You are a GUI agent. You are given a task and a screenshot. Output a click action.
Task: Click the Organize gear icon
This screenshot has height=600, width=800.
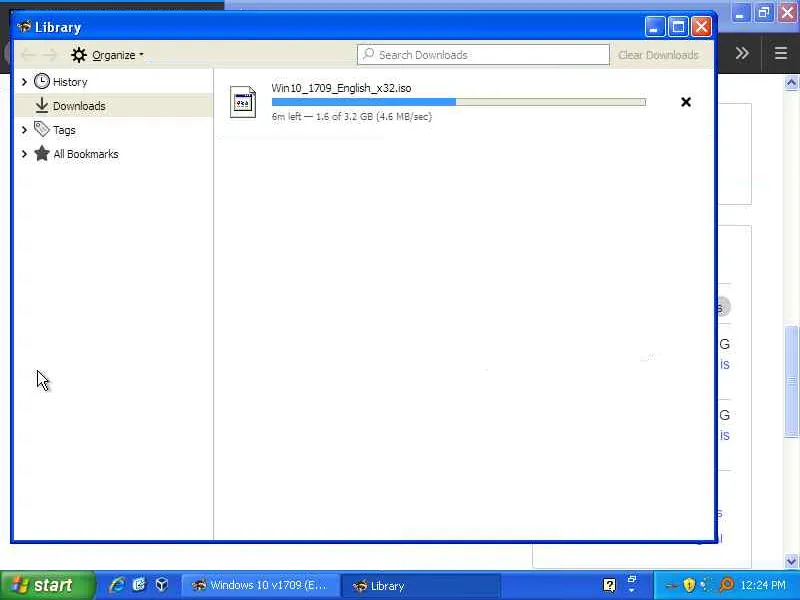[x=79, y=55]
